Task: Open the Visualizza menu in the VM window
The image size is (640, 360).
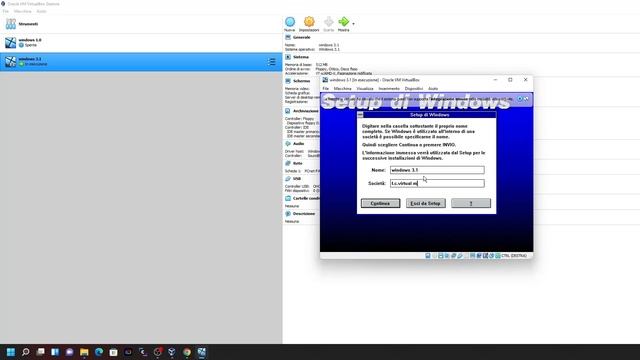Action: click(x=365, y=89)
